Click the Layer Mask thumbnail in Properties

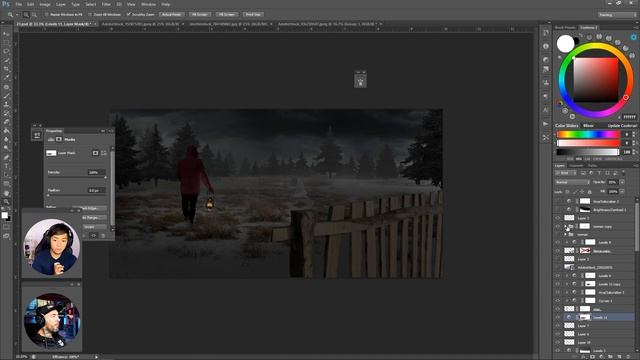(x=51, y=153)
